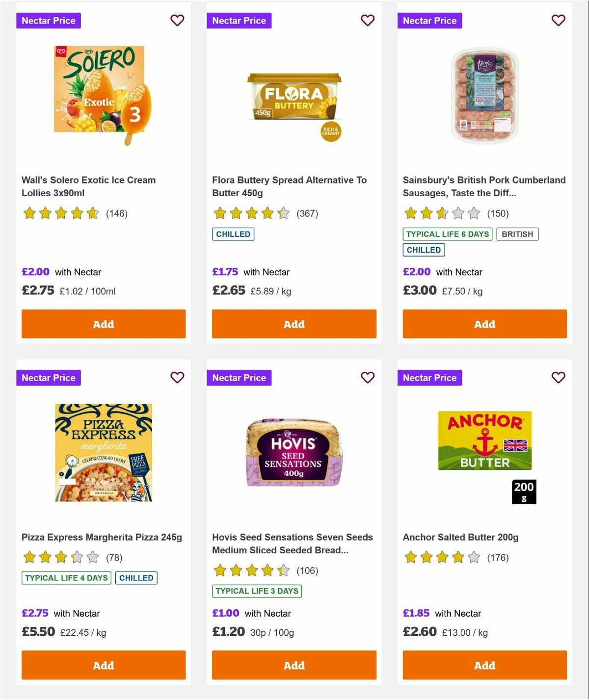Add Flora Buttery Spread to the basket
Screen dimensions: 589x700
pyautogui.click(x=294, y=324)
